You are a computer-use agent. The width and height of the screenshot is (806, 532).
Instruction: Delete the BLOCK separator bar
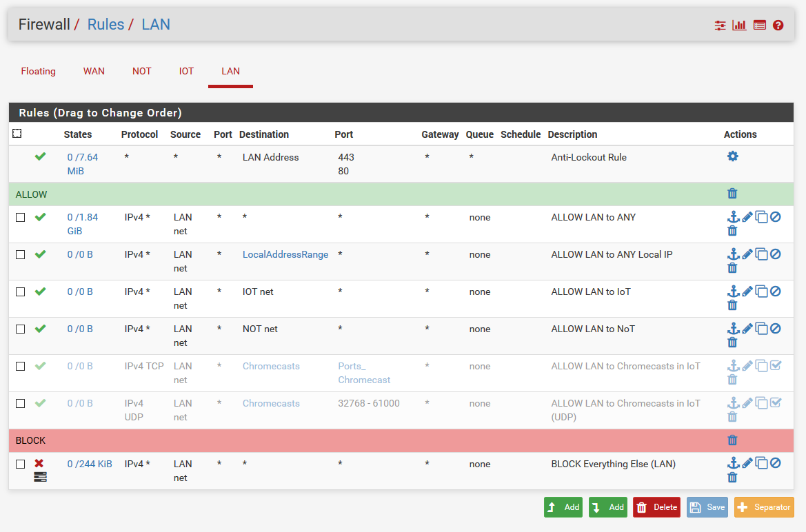click(x=732, y=440)
